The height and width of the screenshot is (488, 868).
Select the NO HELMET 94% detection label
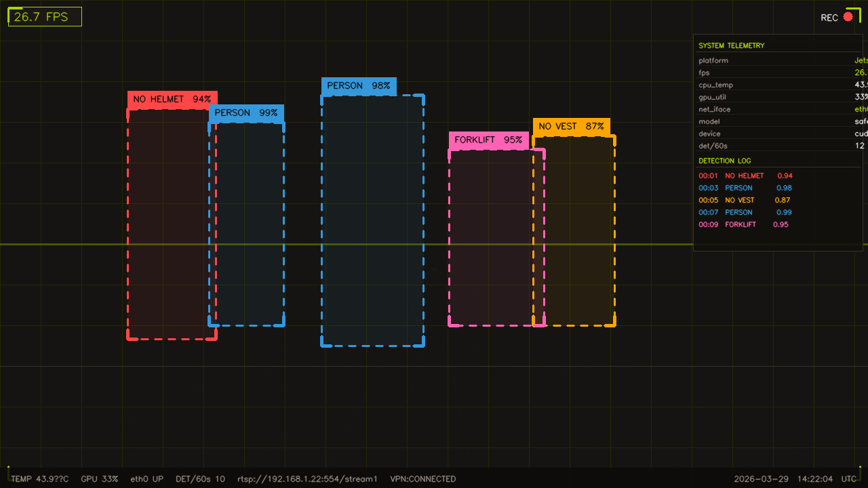(x=172, y=99)
